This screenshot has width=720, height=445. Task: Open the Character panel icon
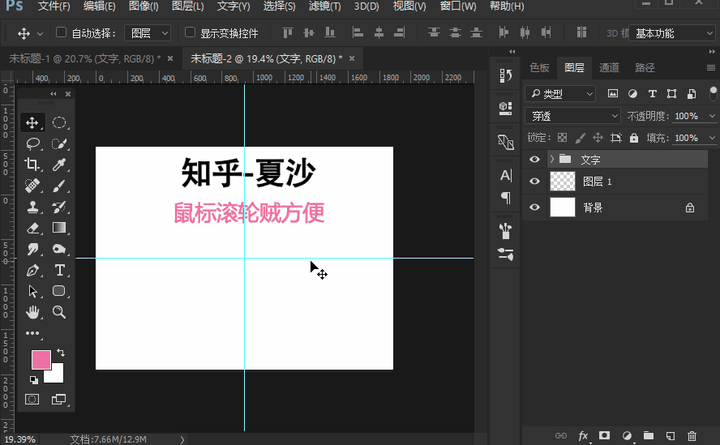click(505, 175)
